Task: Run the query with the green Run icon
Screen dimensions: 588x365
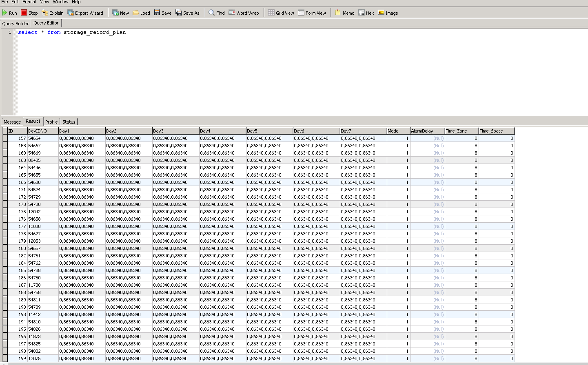Action: click(x=5, y=13)
